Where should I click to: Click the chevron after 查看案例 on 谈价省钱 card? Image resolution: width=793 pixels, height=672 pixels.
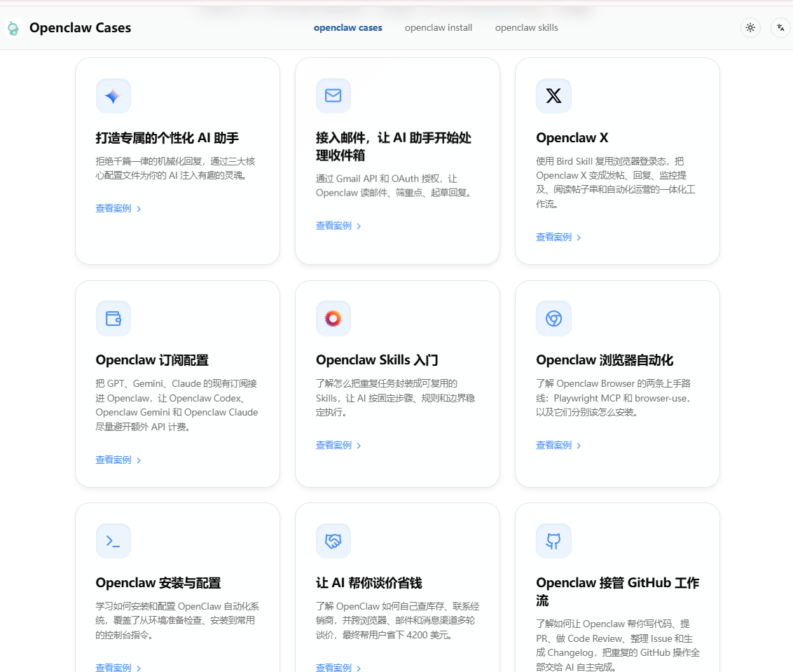click(359, 668)
